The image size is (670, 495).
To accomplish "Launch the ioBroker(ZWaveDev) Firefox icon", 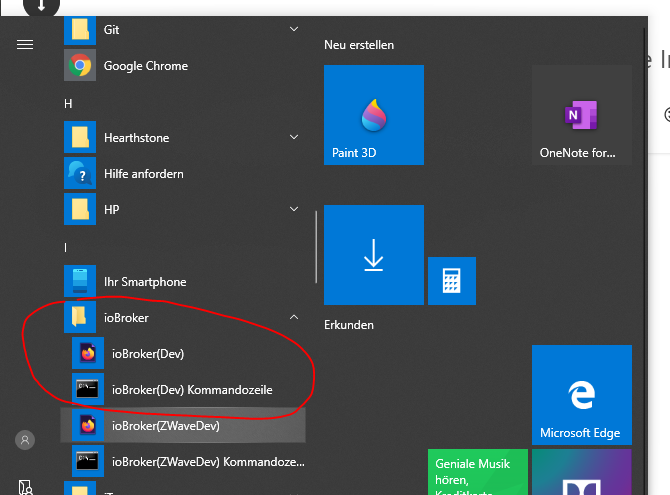I will (x=88, y=425).
